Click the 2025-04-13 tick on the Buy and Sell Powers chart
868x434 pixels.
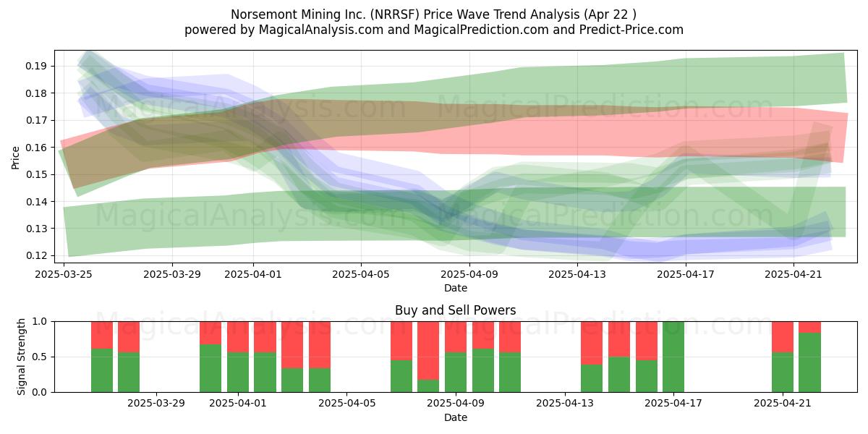[565, 404]
